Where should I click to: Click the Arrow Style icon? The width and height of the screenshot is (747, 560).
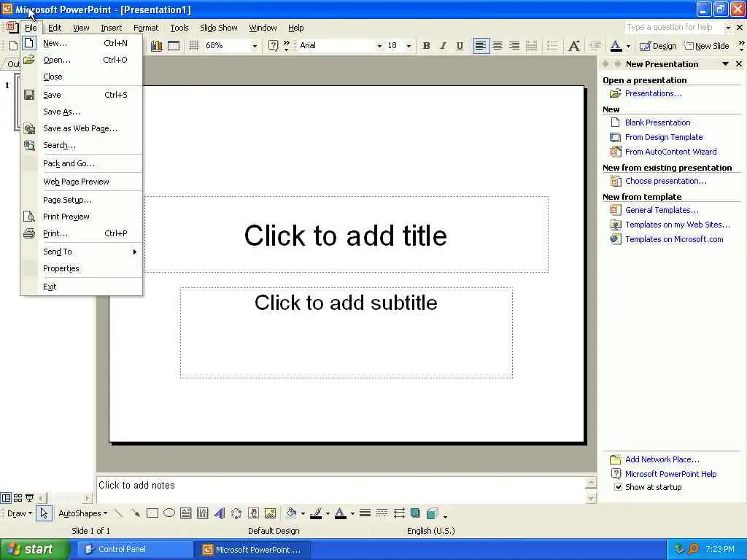pos(399,513)
